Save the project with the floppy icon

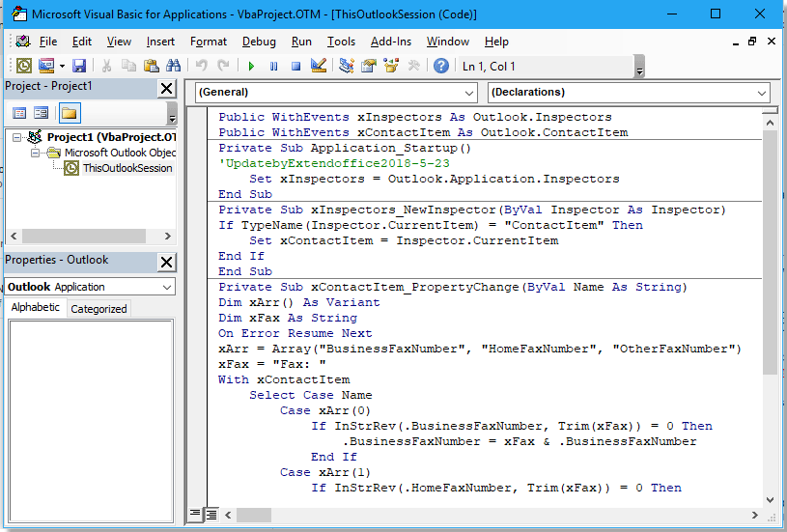pos(79,66)
